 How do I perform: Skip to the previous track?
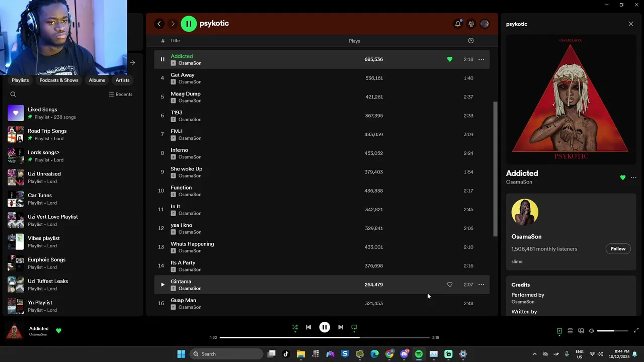click(308, 327)
